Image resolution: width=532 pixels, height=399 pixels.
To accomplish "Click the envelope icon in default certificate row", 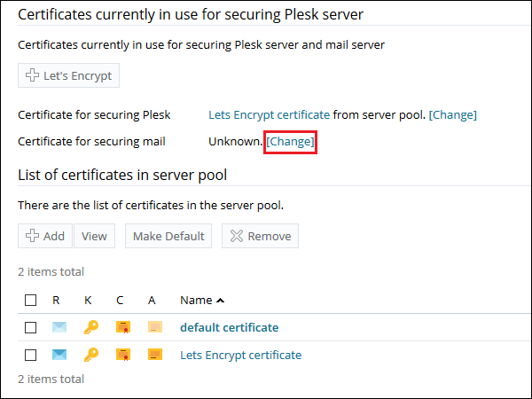I will click(59, 327).
